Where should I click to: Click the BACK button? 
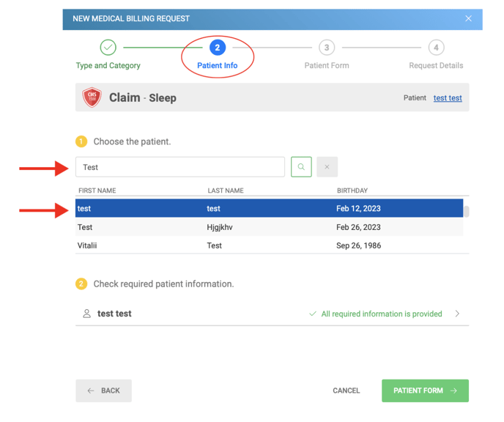103,390
